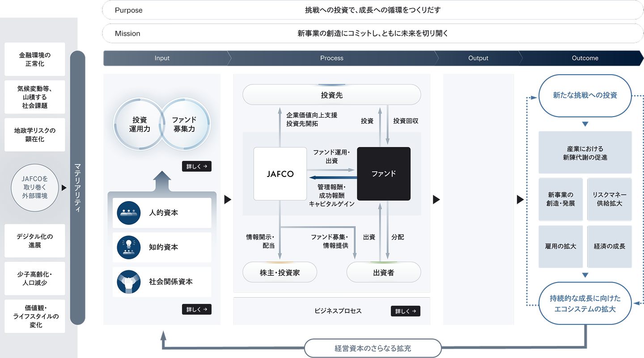Open 詳しく button below 社会関係資本
The height and width of the screenshot is (358, 644).
pos(197,309)
